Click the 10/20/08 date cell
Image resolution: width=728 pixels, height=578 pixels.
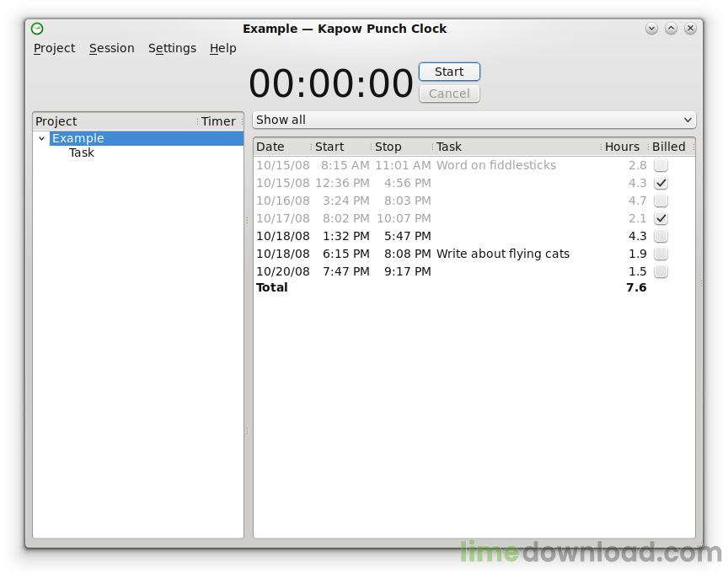[x=283, y=271]
